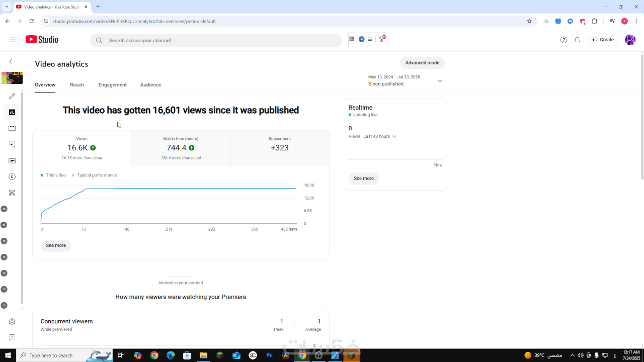Click the Send feedback icon in sidebar
Viewport: 644px width, 362px height.
tap(12, 338)
